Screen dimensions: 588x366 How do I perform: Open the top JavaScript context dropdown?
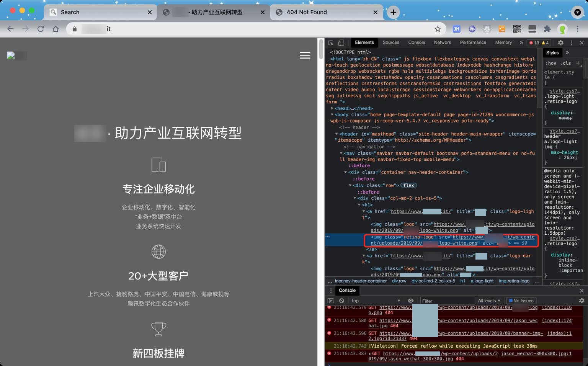coord(376,301)
